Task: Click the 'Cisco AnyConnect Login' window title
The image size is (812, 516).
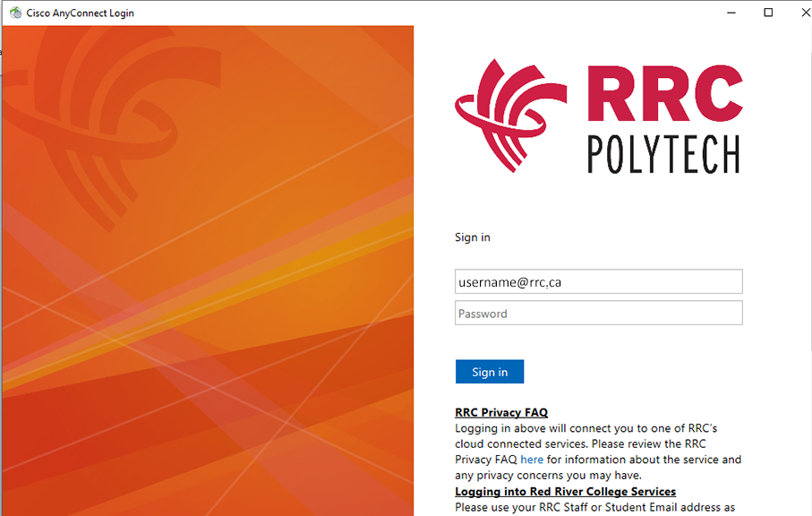Action: (x=81, y=13)
